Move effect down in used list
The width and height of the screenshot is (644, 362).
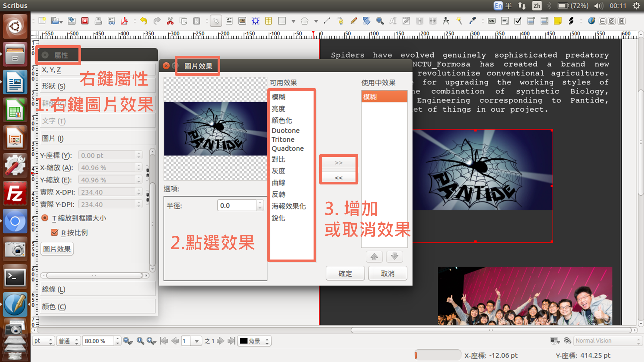click(x=394, y=257)
